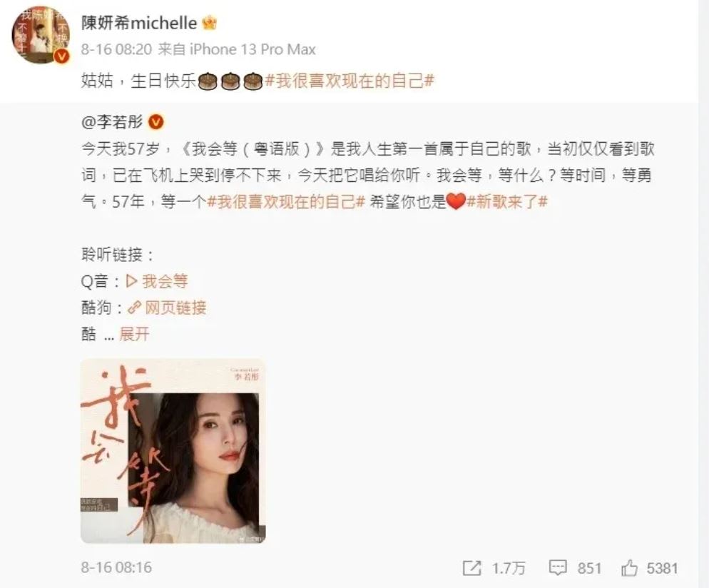Like the post with thumbs-up icon

point(629,568)
